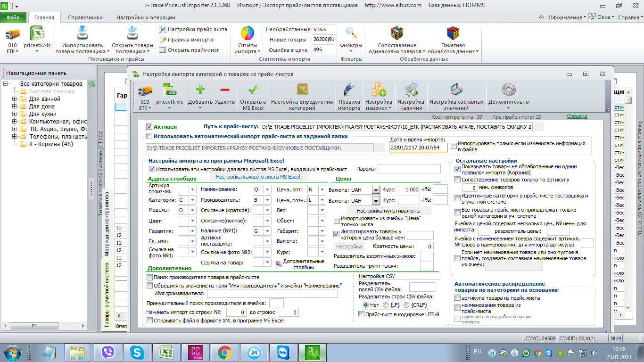Toggle Показывать товары не обработанные checkbox
The height and width of the screenshot is (362, 644).
point(457,168)
